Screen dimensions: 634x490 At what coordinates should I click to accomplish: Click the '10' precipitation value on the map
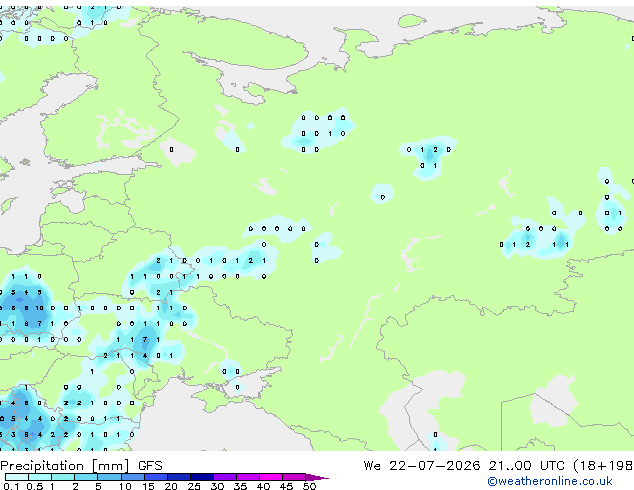(39, 308)
